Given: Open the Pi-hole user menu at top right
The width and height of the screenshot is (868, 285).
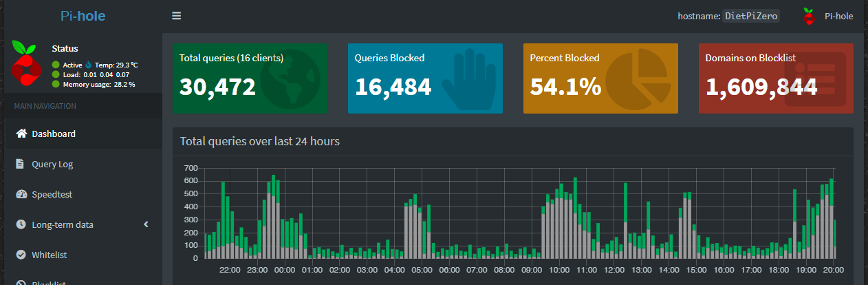Looking at the screenshot, I should [x=828, y=16].
